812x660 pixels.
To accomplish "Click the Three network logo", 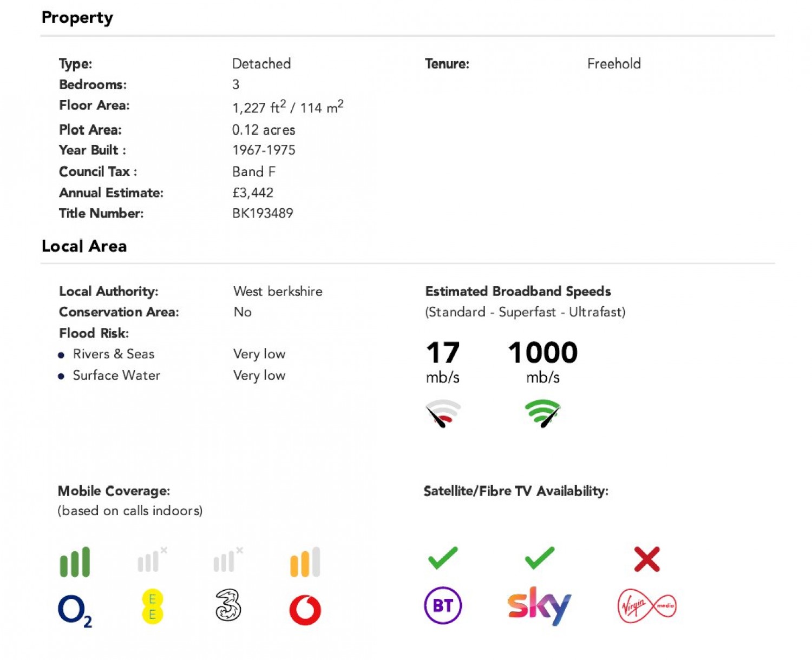I will pyautogui.click(x=228, y=605).
